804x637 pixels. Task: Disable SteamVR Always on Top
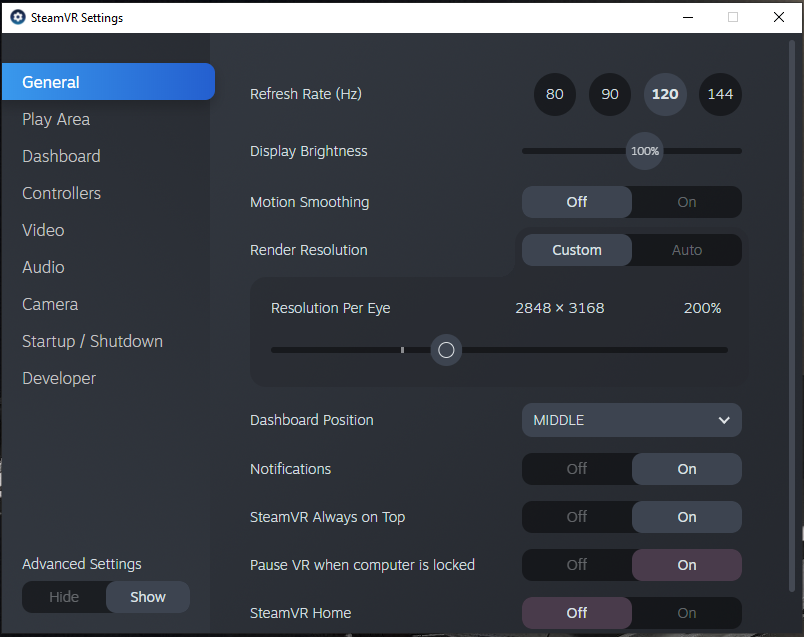click(x=577, y=517)
